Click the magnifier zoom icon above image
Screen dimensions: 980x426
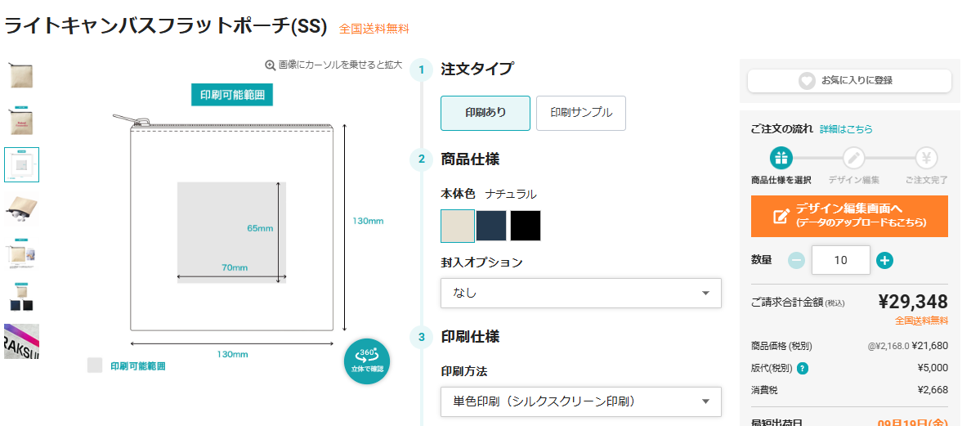click(270, 65)
